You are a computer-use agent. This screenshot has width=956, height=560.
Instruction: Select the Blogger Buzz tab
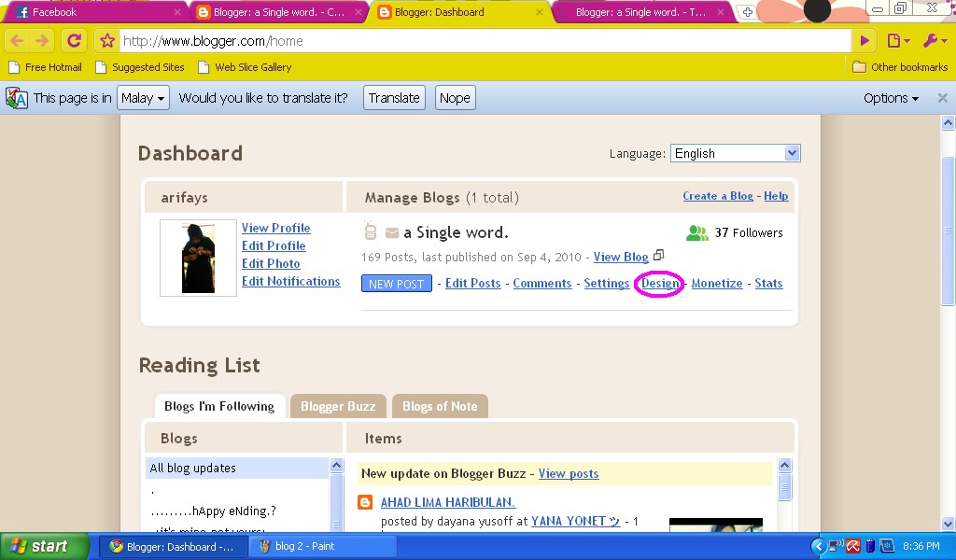(338, 406)
